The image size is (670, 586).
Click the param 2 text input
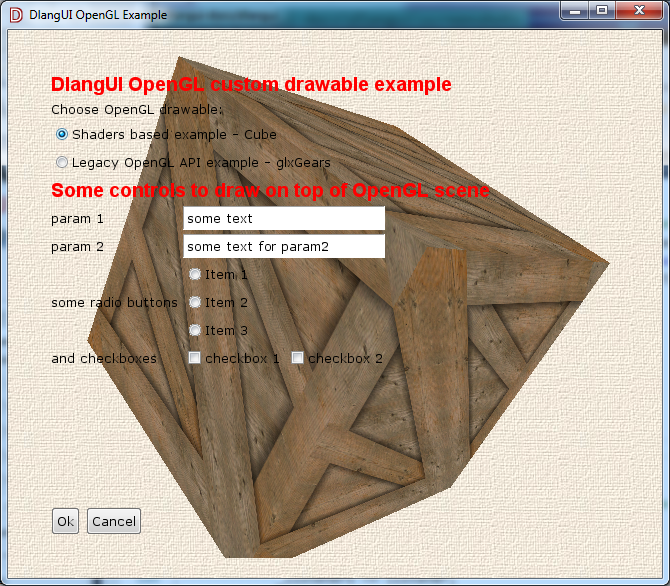pyautogui.click(x=284, y=246)
